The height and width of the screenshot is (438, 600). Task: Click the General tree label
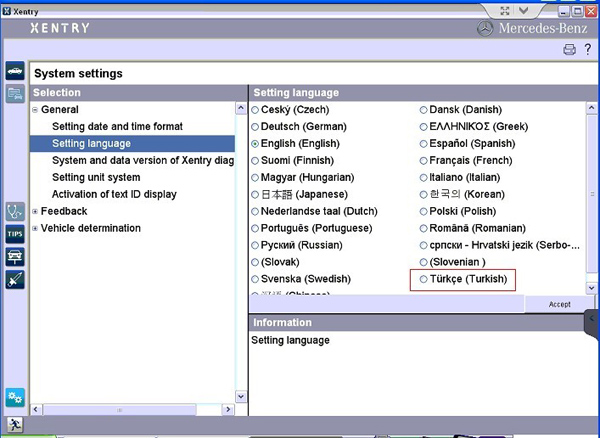(x=60, y=110)
